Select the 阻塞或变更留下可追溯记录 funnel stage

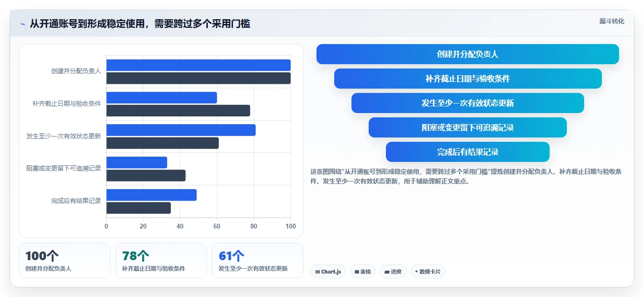click(467, 127)
